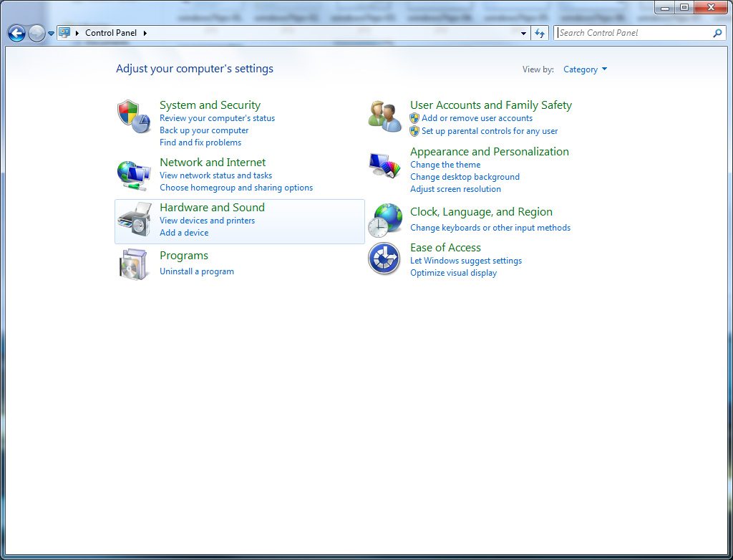Close the Control Panel window
This screenshot has height=560, width=733.
[711, 7]
